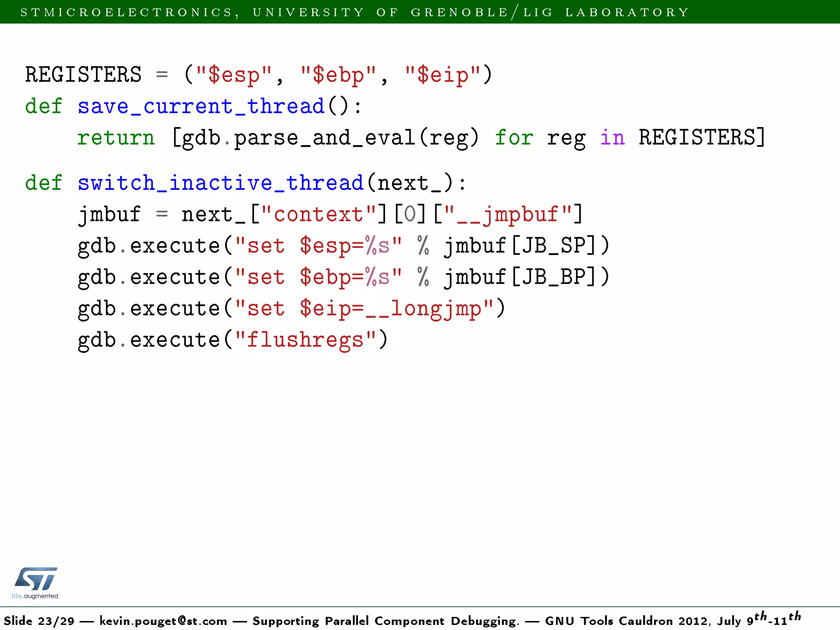Click 'LIG Laboratory' in the header
The height and width of the screenshot is (630, 840).
(606, 12)
